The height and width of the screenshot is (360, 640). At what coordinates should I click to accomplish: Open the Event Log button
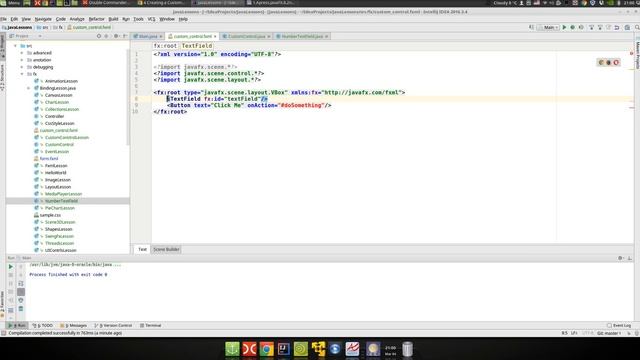coord(619,325)
